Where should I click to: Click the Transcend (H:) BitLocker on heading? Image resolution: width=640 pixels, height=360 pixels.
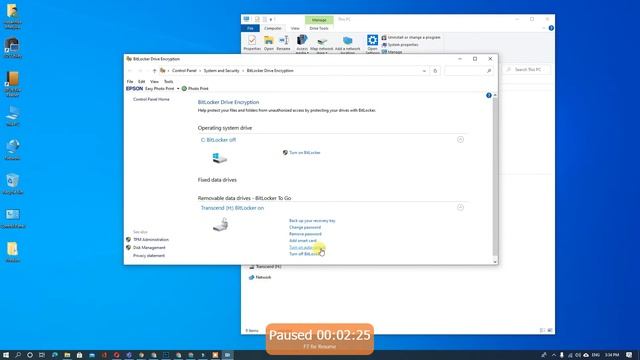point(232,208)
